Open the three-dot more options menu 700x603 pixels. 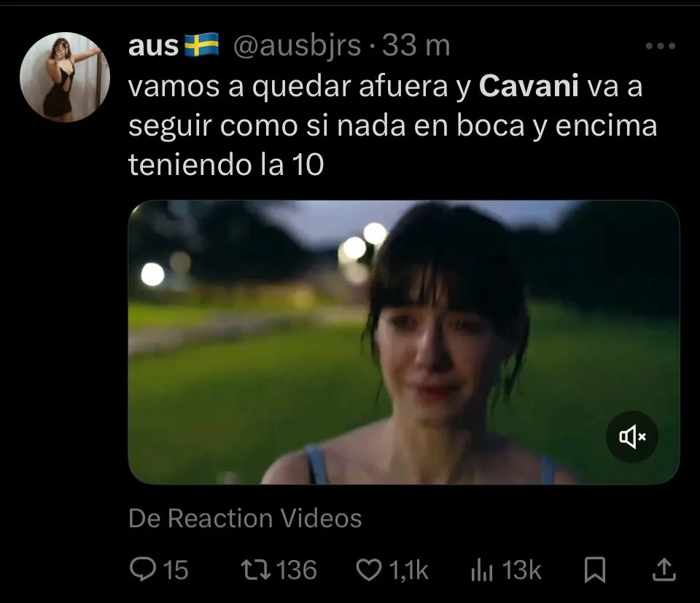(661, 45)
